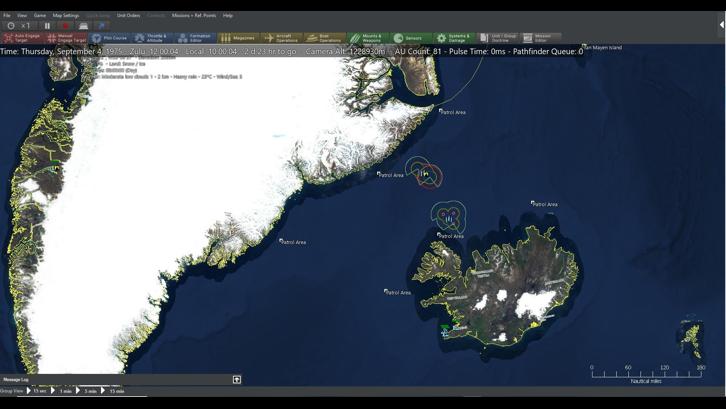Select Patrol Area point north of Iceland's east

[544, 204]
